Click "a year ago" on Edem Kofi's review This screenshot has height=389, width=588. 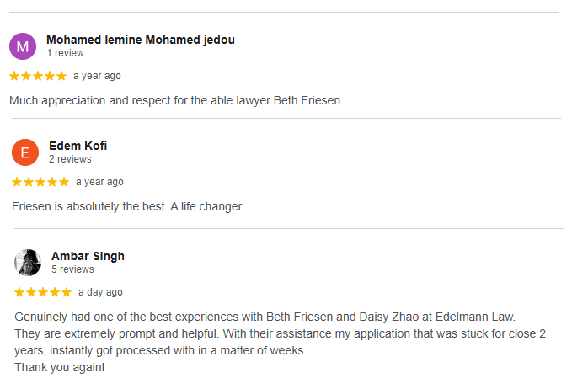[99, 182]
